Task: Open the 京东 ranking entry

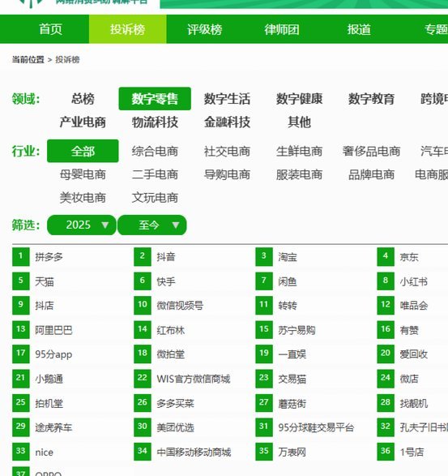Action: [x=409, y=257]
